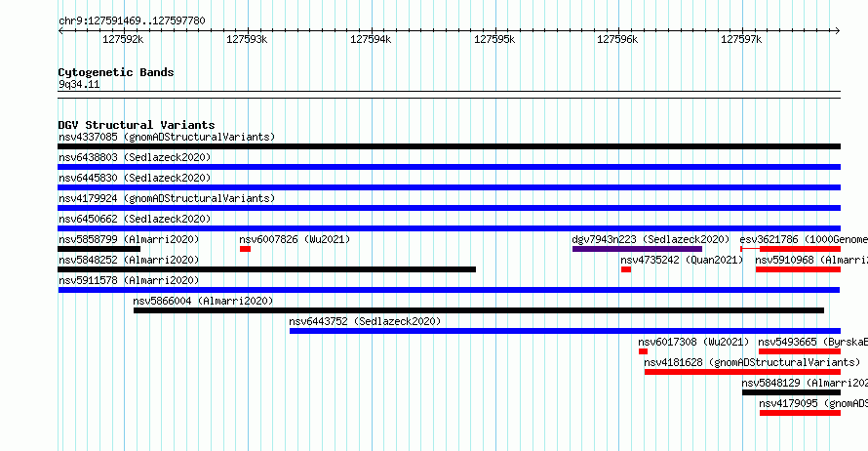Image resolution: width=868 pixels, height=451 pixels.
Task: Click the red nsv4179095 variant bar
Action: pyautogui.click(x=800, y=413)
